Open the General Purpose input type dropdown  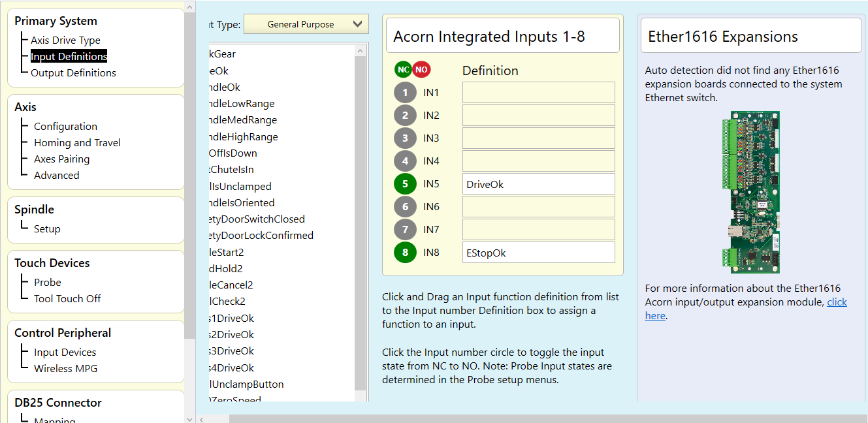point(306,24)
